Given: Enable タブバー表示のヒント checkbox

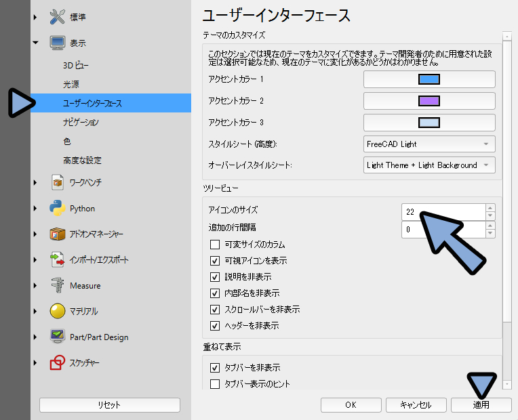Looking at the screenshot, I should [x=215, y=384].
